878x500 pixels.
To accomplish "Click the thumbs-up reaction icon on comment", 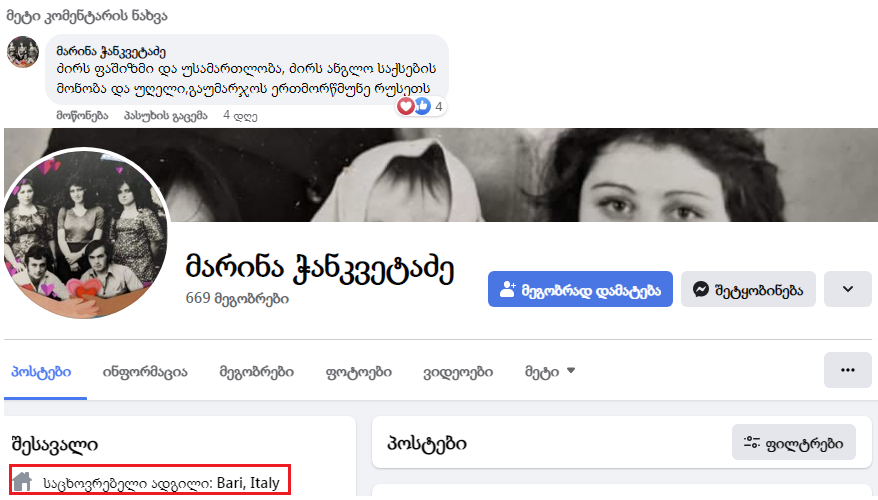I will click(422, 106).
